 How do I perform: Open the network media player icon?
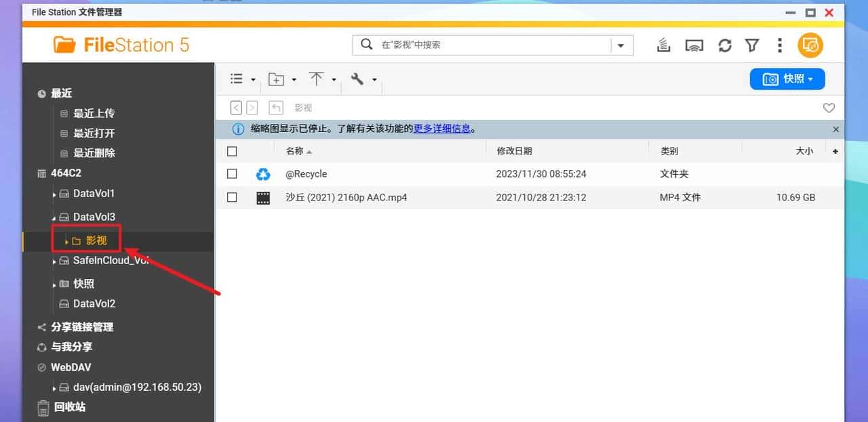coord(694,45)
